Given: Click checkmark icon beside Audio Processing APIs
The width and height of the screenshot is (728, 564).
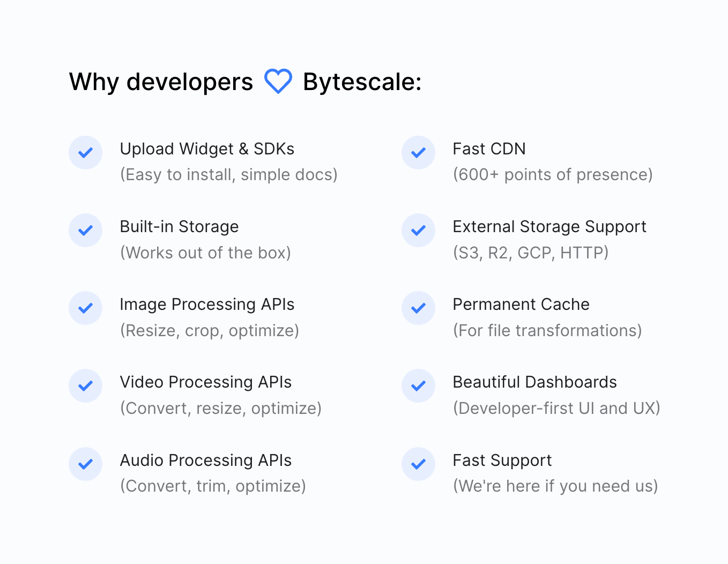Looking at the screenshot, I should (x=86, y=464).
